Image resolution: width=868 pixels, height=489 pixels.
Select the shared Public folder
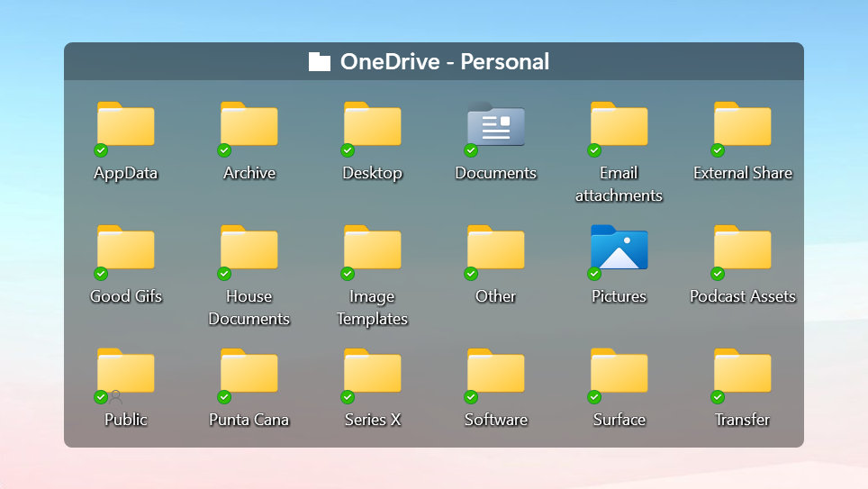pos(126,372)
